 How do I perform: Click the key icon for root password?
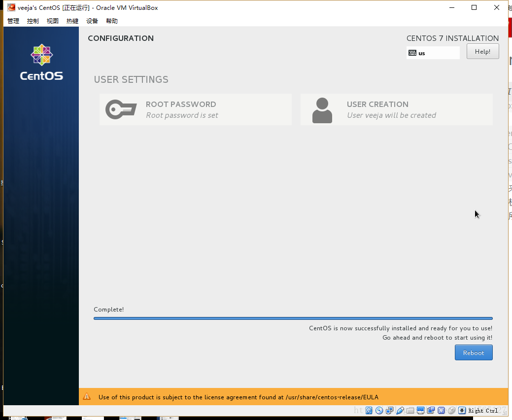[121, 109]
